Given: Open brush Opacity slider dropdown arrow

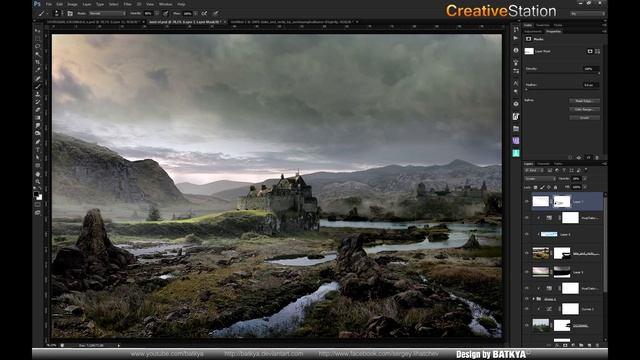Looking at the screenshot, I should coord(156,13).
